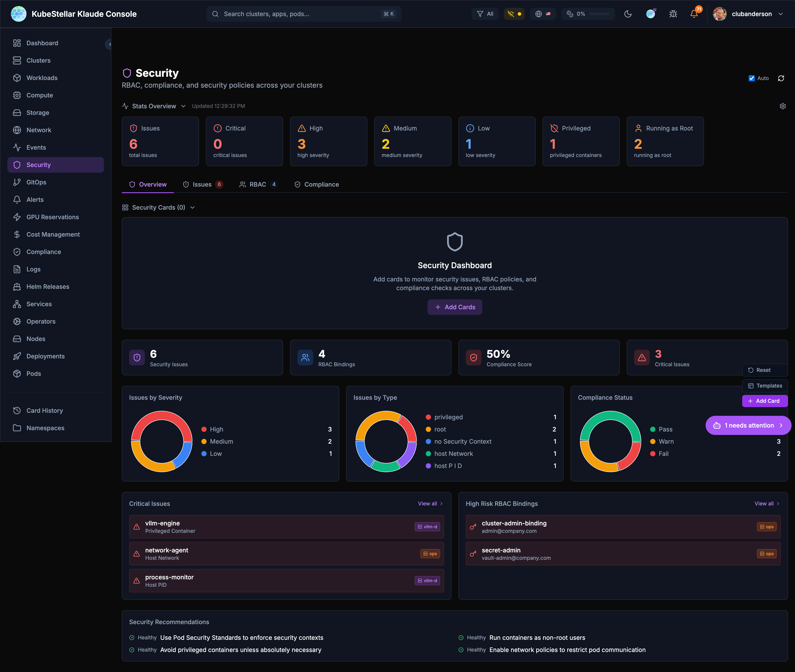Viewport: 795px width, 672px height.
Task: Open stats overview settings gear
Action: 782,106
